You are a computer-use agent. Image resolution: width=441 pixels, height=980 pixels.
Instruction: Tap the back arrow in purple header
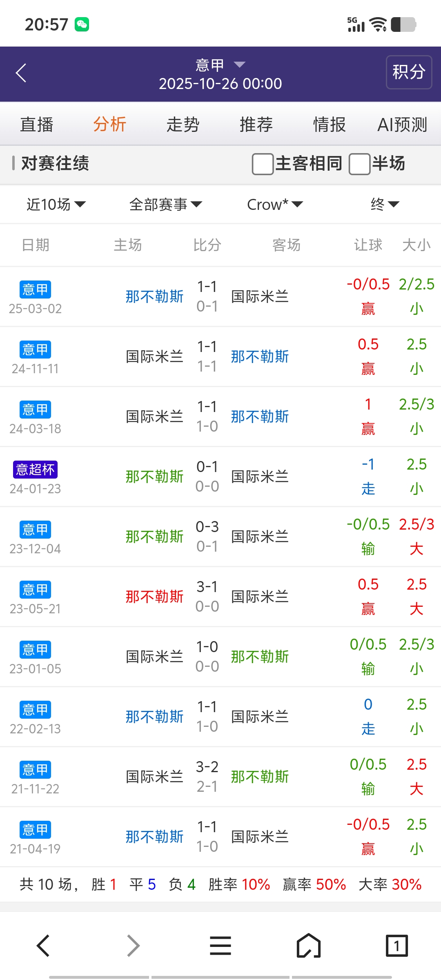(x=21, y=73)
